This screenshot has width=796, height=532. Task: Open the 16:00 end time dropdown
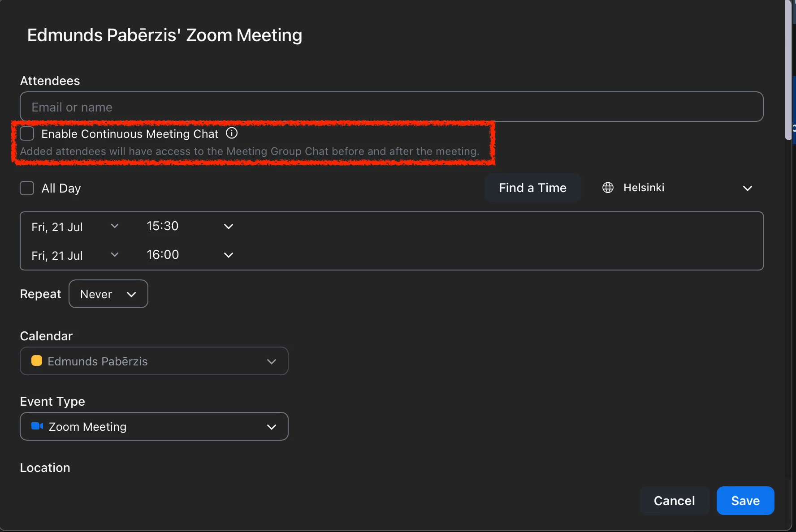190,255
